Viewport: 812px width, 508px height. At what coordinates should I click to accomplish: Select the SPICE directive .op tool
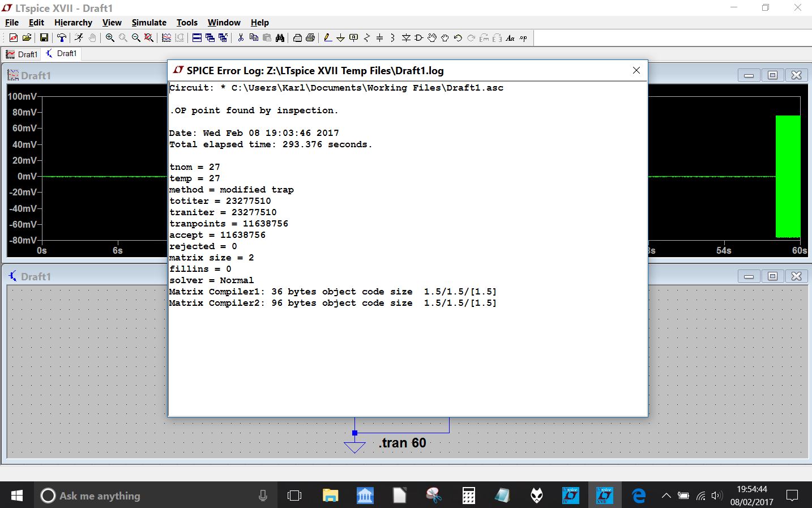(x=523, y=38)
